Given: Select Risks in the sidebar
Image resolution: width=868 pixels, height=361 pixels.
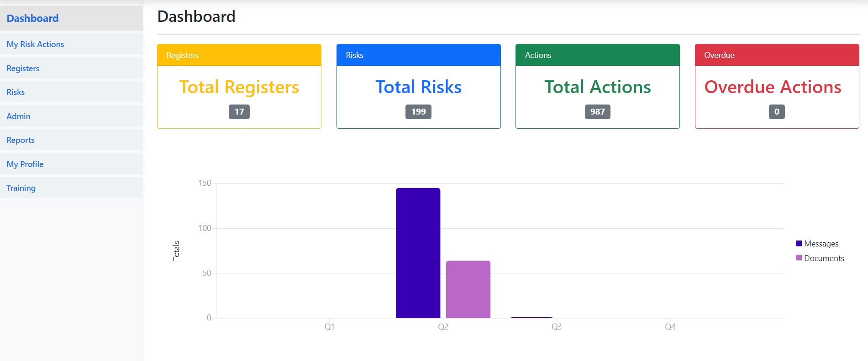Looking at the screenshot, I should pos(16,92).
